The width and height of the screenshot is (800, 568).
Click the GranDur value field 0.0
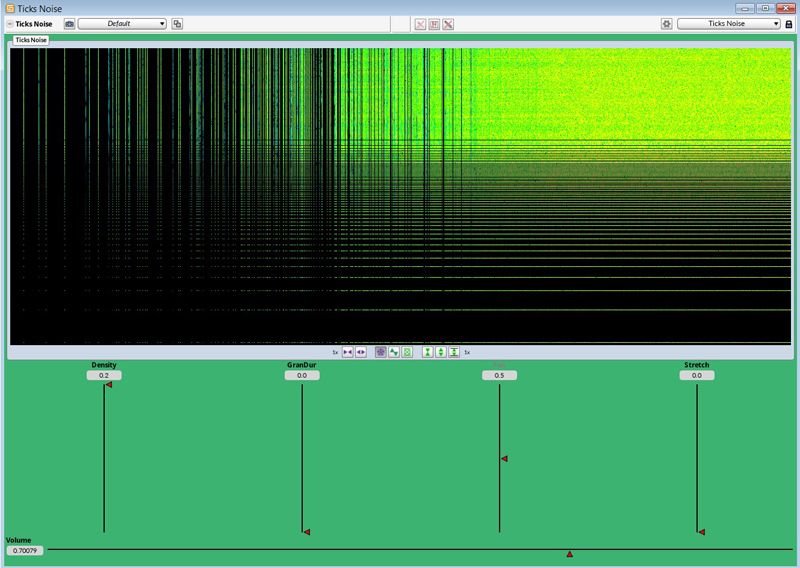[302, 375]
